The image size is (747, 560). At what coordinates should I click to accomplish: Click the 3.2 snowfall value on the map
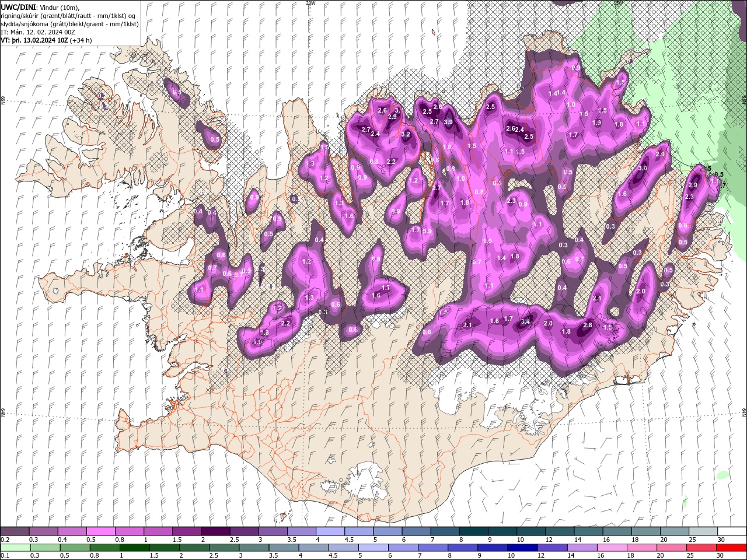pyautogui.click(x=406, y=134)
